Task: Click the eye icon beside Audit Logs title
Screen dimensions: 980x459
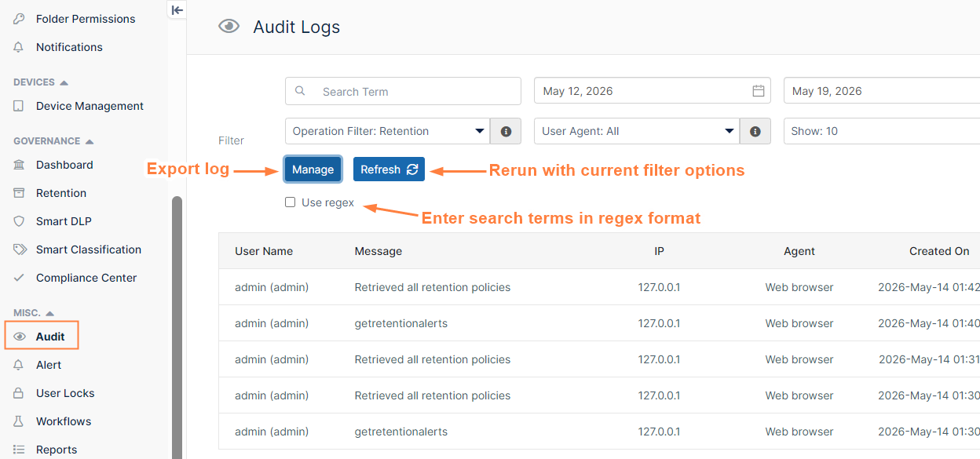Action: pyautogui.click(x=229, y=27)
